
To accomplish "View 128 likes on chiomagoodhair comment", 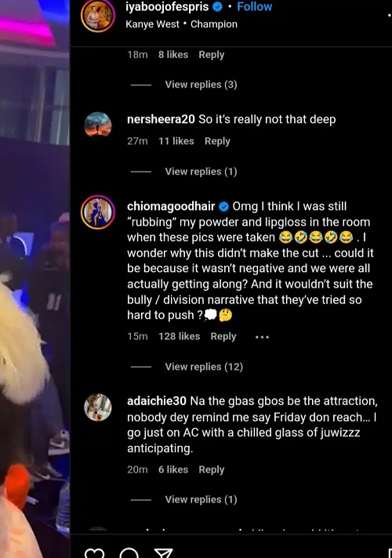I will click(179, 336).
